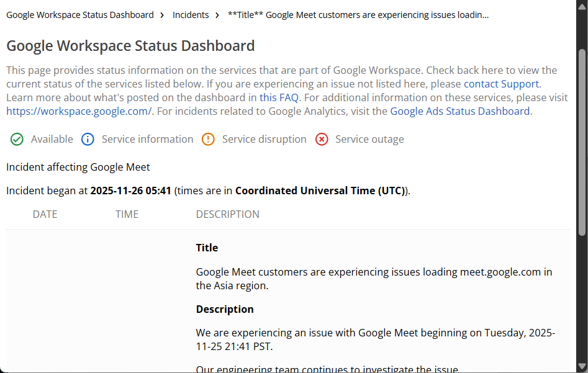Click the DATE column header
This screenshot has width=588, height=373.
coord(45,213)
